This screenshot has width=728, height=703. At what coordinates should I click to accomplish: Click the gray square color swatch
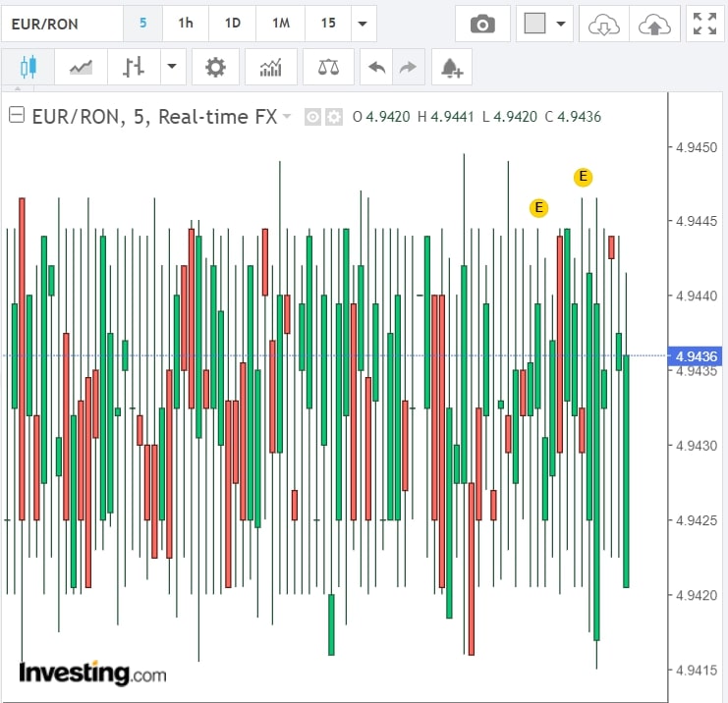tap(534, 24)
